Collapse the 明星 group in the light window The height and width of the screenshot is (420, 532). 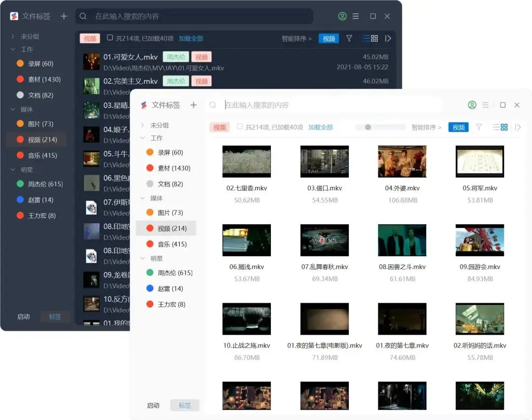[142, 258]
